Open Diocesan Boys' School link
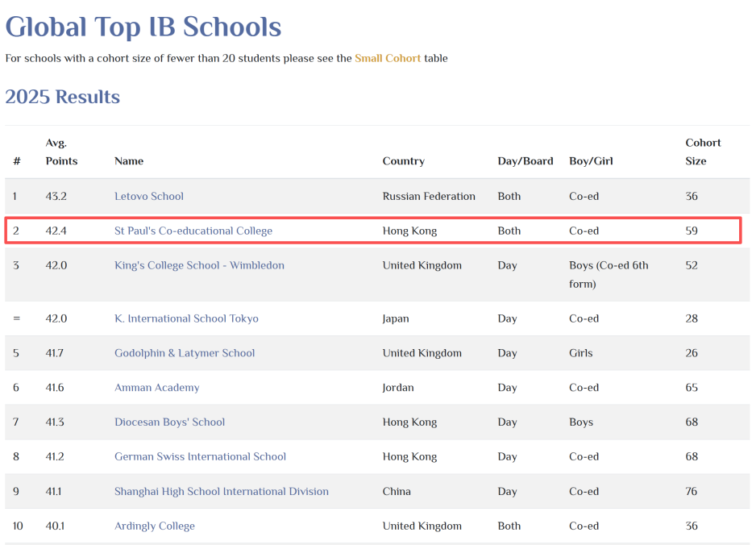The height and width of the screenshot is (545, 756). click(169, 422)
